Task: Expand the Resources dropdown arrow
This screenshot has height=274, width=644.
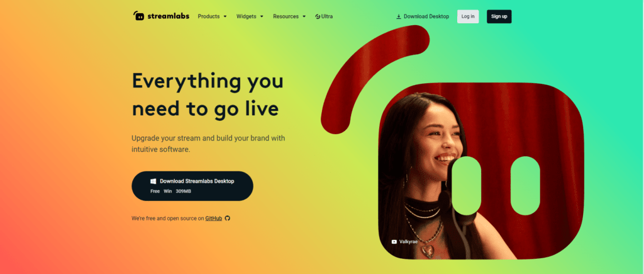Action: pyautogui.click(x=304, y=17)
